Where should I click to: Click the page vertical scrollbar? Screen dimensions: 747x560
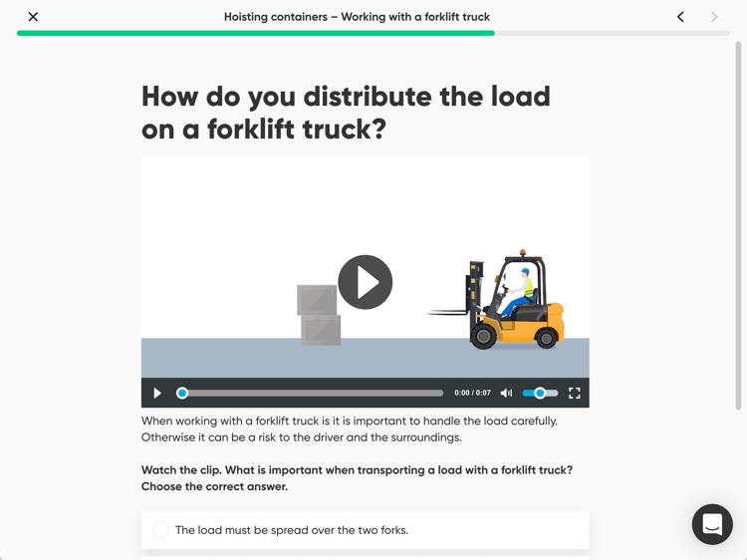point(738,225)
